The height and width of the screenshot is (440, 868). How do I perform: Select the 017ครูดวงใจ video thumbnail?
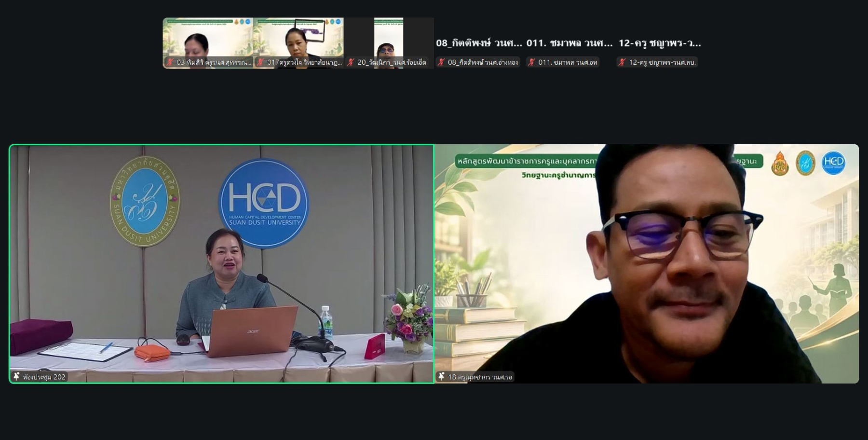(x=298, y=43)
